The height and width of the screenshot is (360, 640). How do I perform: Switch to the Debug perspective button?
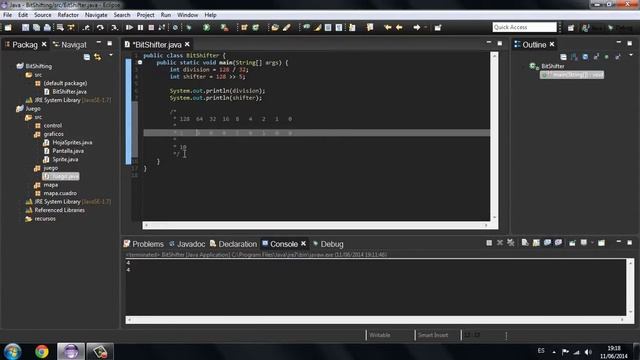620,27
